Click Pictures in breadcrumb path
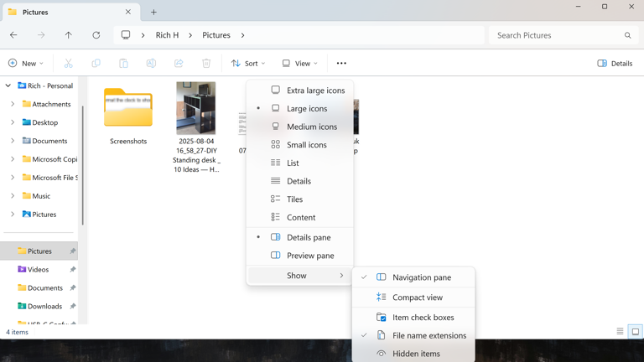 click(216, 35)
